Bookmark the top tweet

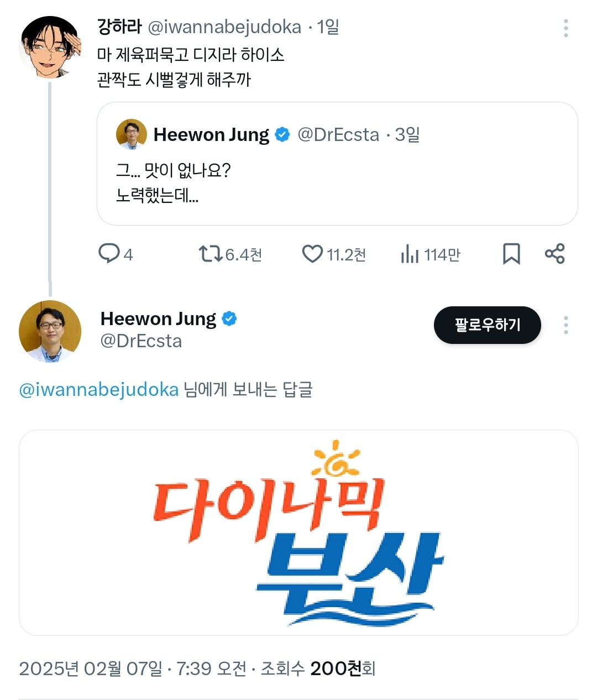[511, 254]
